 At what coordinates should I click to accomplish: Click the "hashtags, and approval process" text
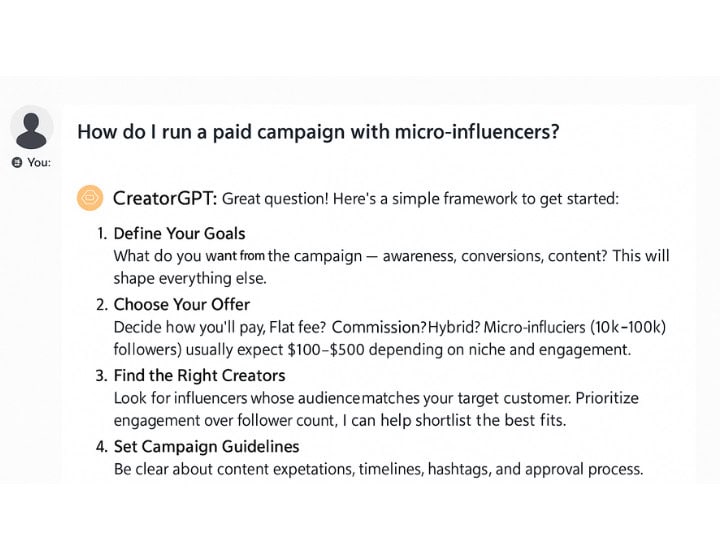point(535,469)
